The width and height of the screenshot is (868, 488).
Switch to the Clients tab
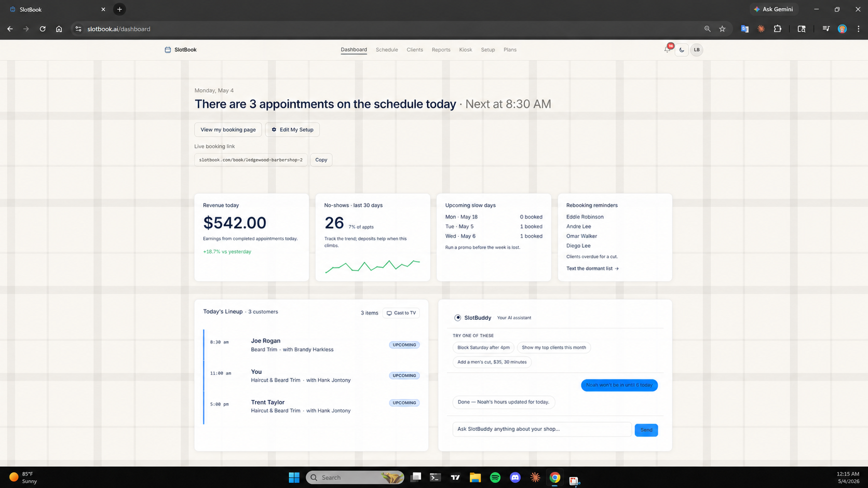tap(415, 50)
